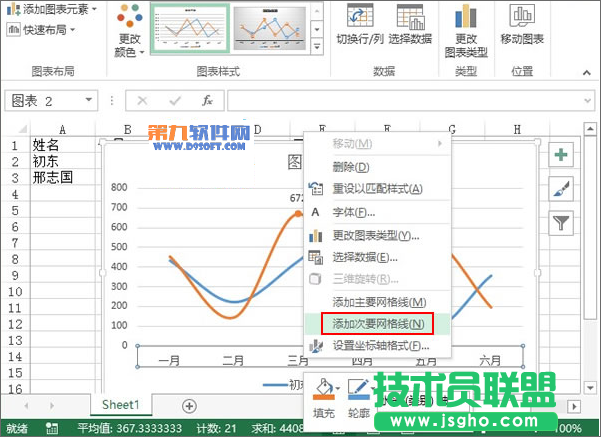Screen dimensions: 601x437
Task: Click sheet tab scroll left arrow
Action: pyautogui.click(x=26, y=406)
